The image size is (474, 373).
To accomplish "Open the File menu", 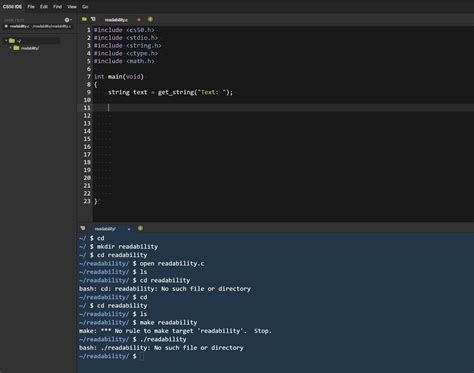I will (x=31, y=7).
